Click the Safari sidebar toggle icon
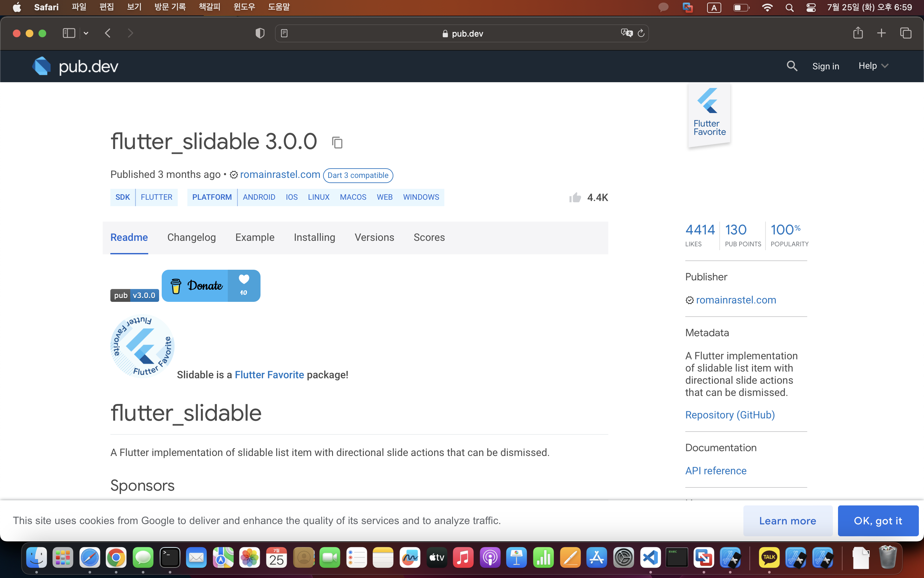 (x=69, y=33)
